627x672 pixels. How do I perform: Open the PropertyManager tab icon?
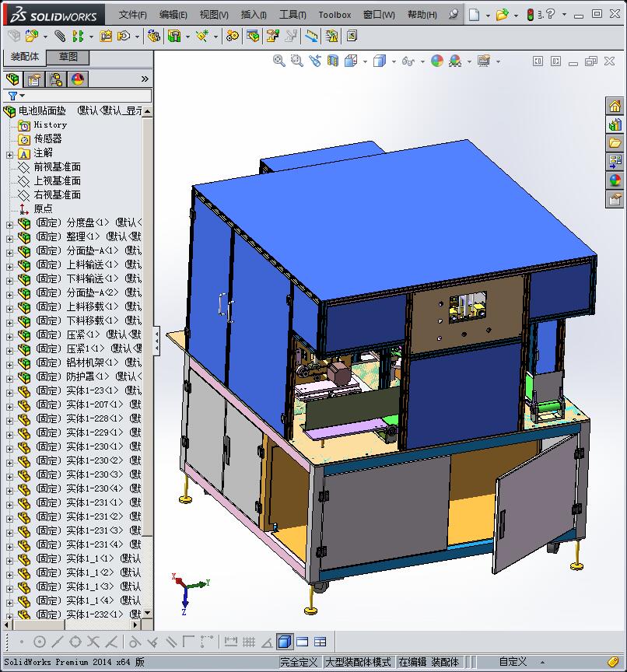point(34,79)
